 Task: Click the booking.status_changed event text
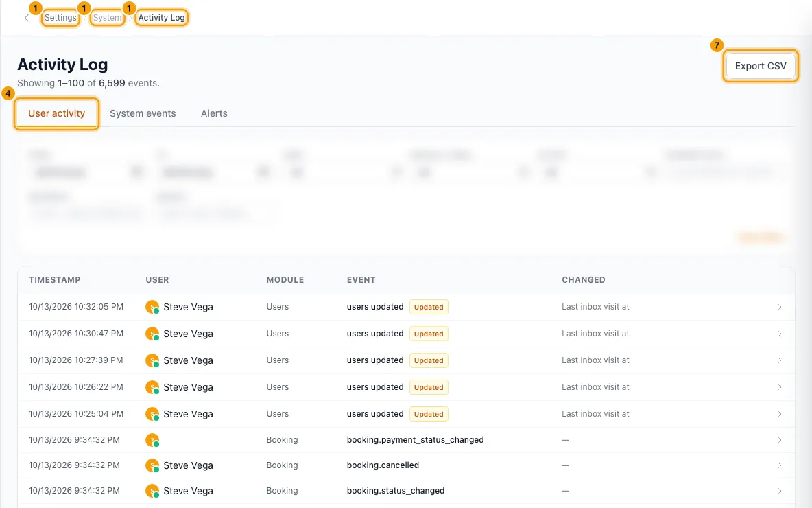pos(396,491)
